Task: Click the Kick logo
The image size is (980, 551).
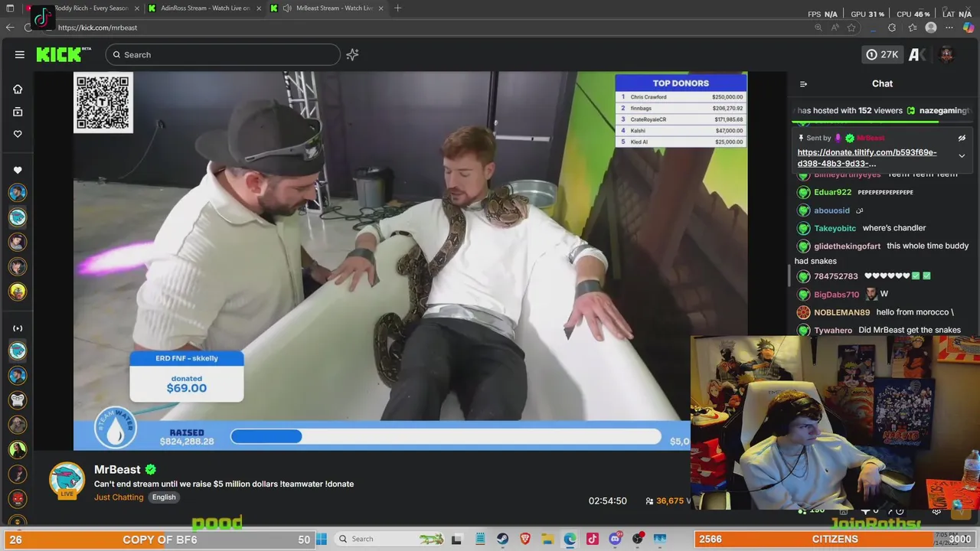Action: click(x=63, y=54)
